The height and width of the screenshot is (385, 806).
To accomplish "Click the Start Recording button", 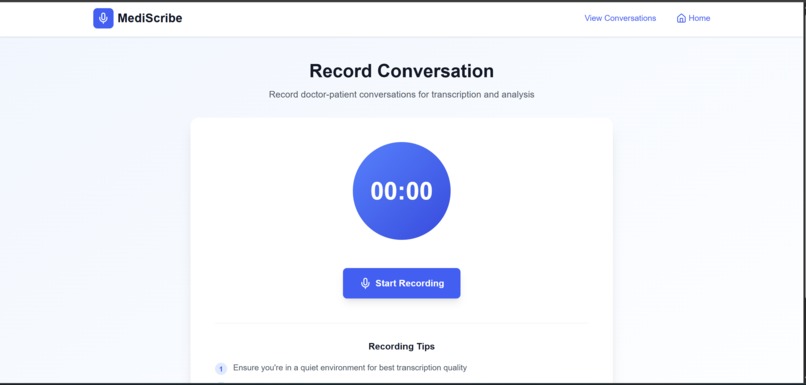I will (401, 283).
